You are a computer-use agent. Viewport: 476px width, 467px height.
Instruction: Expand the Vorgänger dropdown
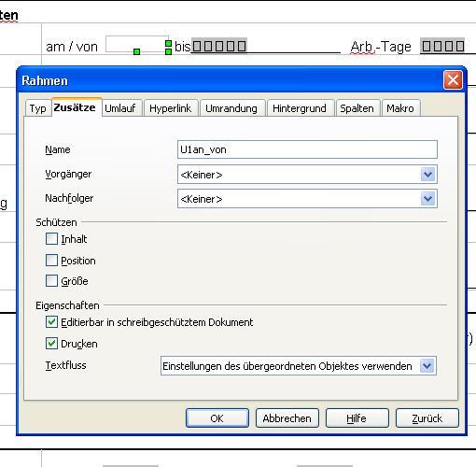click(427, 175)
